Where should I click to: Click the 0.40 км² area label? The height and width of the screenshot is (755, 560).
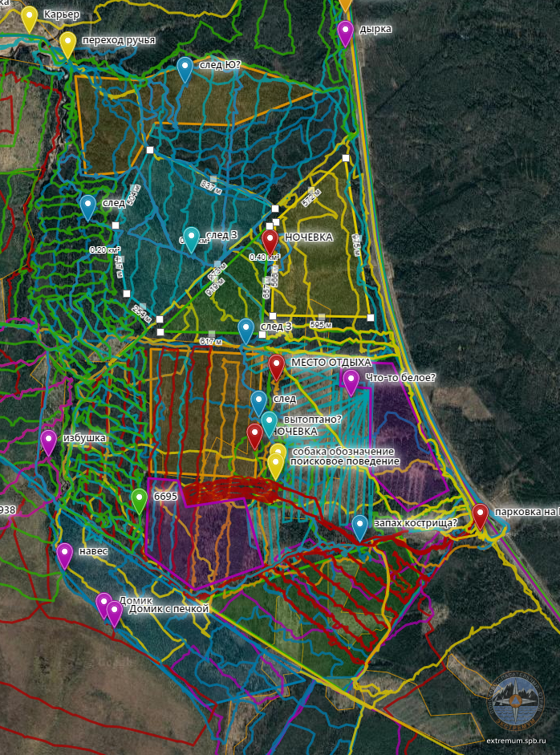click(263, 258)
